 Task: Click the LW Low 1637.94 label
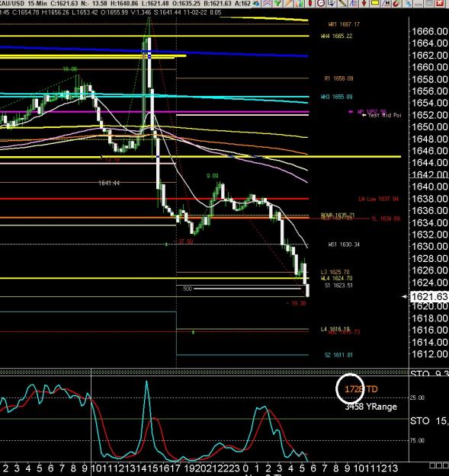(x=379, y=199)
